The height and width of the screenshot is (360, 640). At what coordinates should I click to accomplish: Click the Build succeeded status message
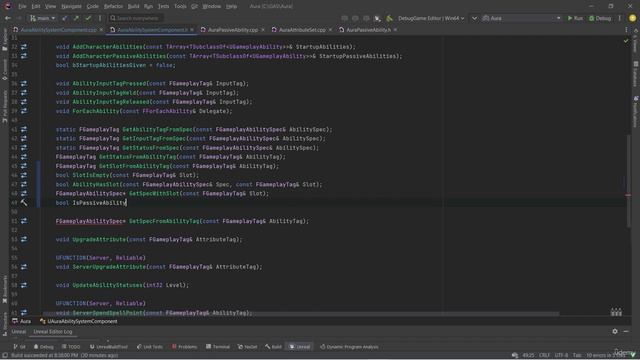(64, 356)
